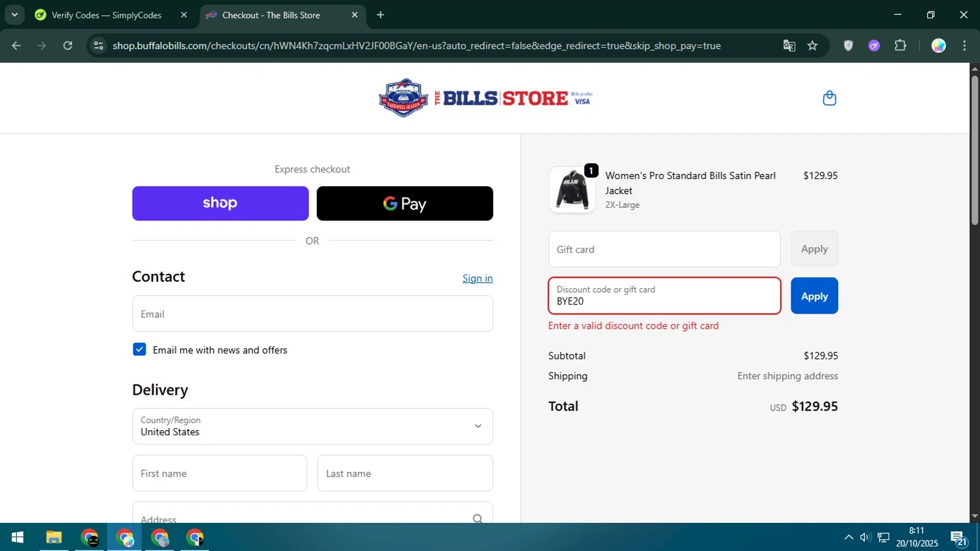Screen dimensions: 980x551
Task: Open the first Chrome icon in taskbar
Action: tap(90, 537)
